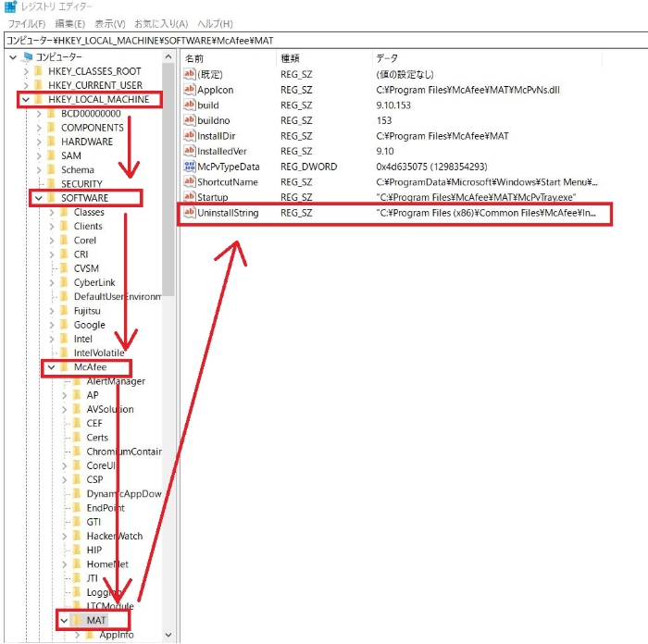Collapse the HKEY_LOCAL_MACHINE tree node
The width and height of the screenshot is (648, 644).
25,100
